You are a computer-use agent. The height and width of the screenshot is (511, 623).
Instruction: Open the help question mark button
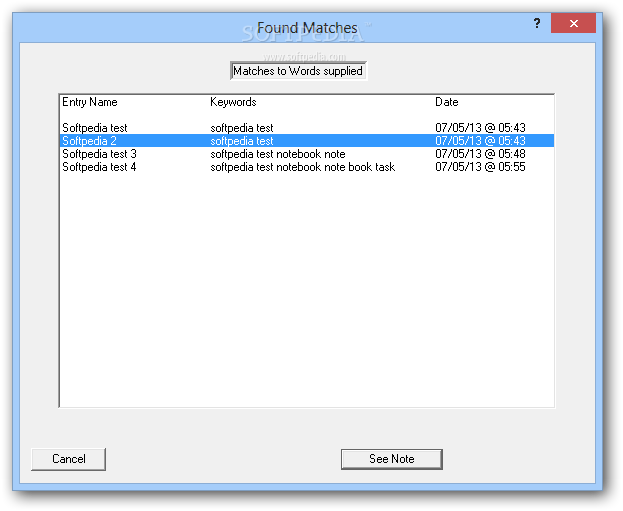coord(537,23)
